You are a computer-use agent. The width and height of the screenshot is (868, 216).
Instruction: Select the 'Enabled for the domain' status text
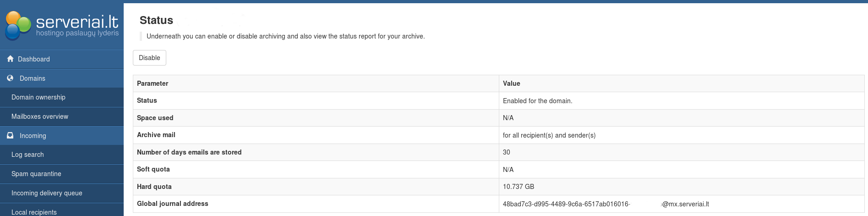point(537,101)
